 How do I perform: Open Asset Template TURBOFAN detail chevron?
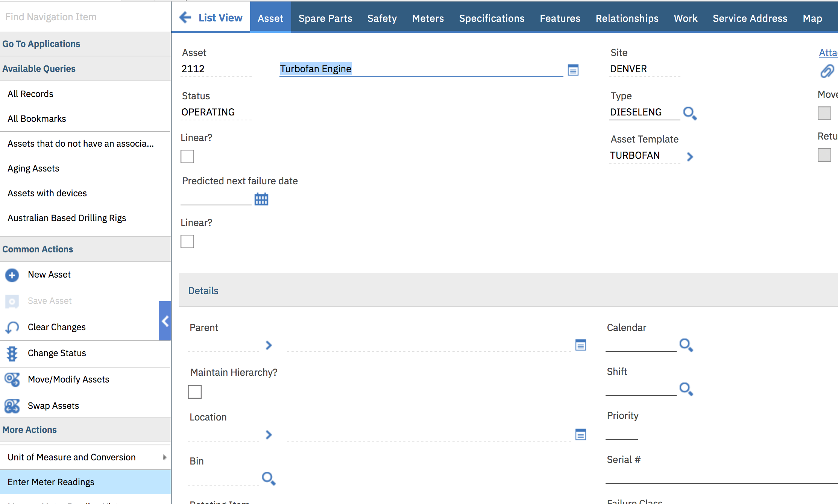[x=690, y=156]
